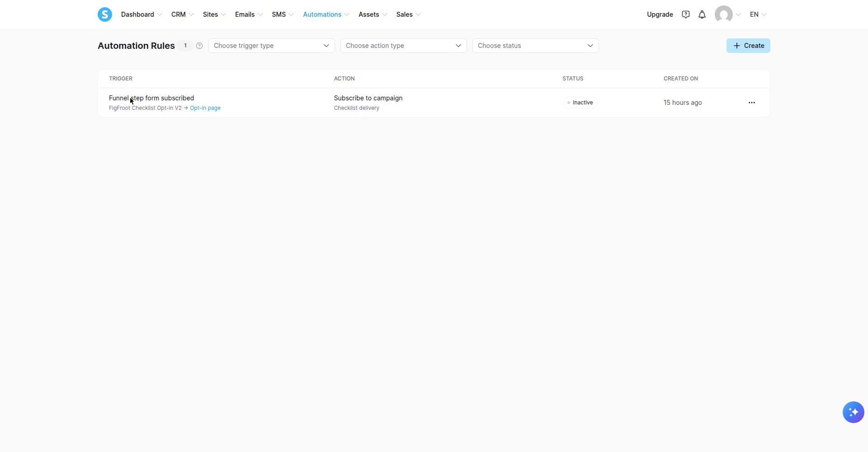
Task: Click the ACTION column header
Action: [344, 79]
